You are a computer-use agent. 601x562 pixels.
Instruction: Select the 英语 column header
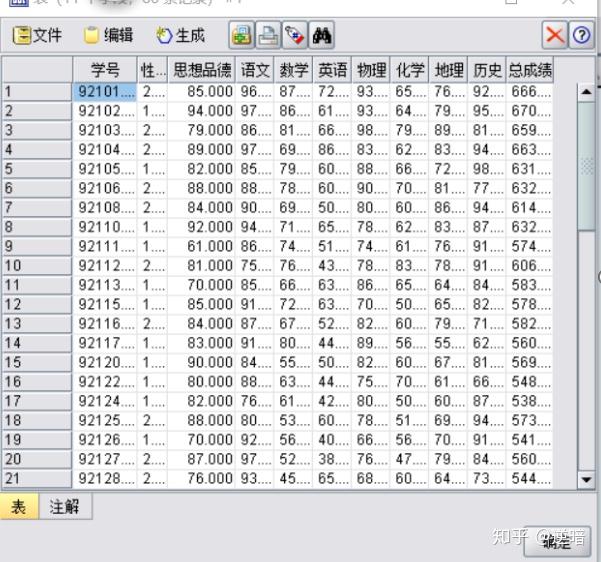pyautogui.click(x=332, y=70)
